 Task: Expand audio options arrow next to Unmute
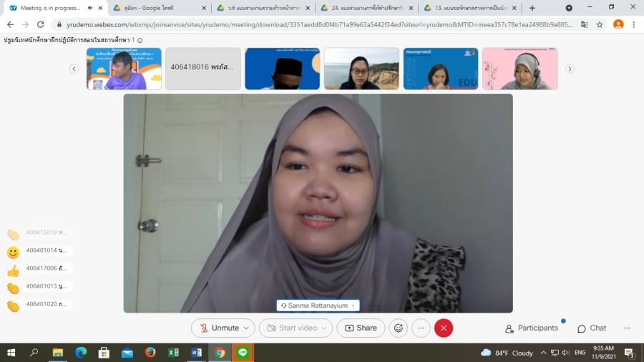tap(247, 328)
